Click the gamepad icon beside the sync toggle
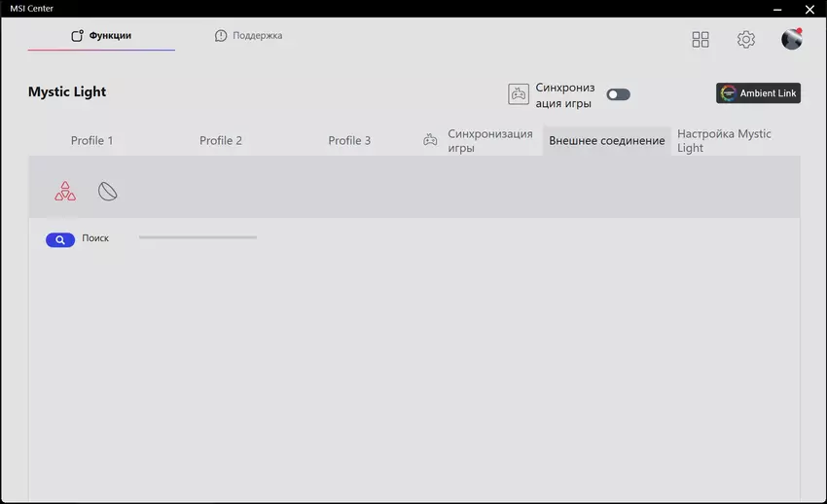This screenshot has height=504, width=827. (519, 94)
